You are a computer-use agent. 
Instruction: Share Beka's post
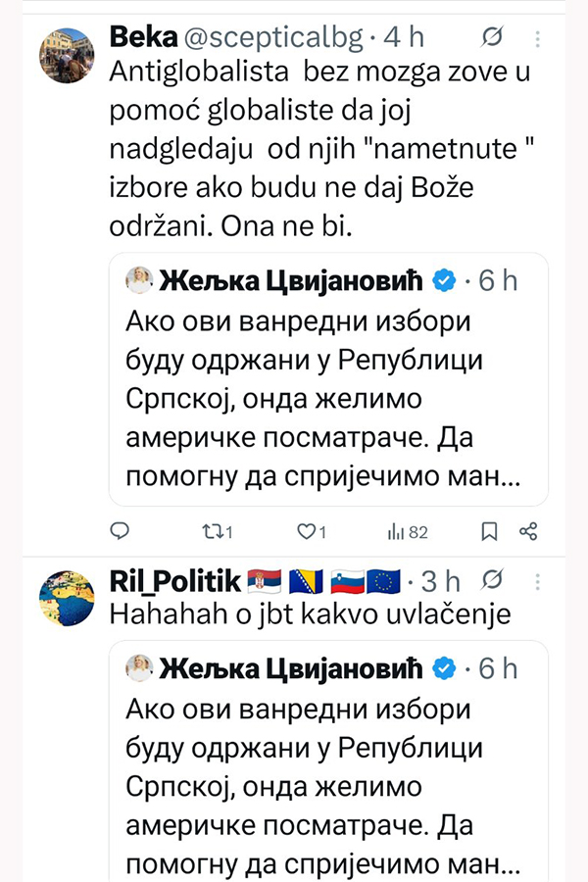[527, 531]
